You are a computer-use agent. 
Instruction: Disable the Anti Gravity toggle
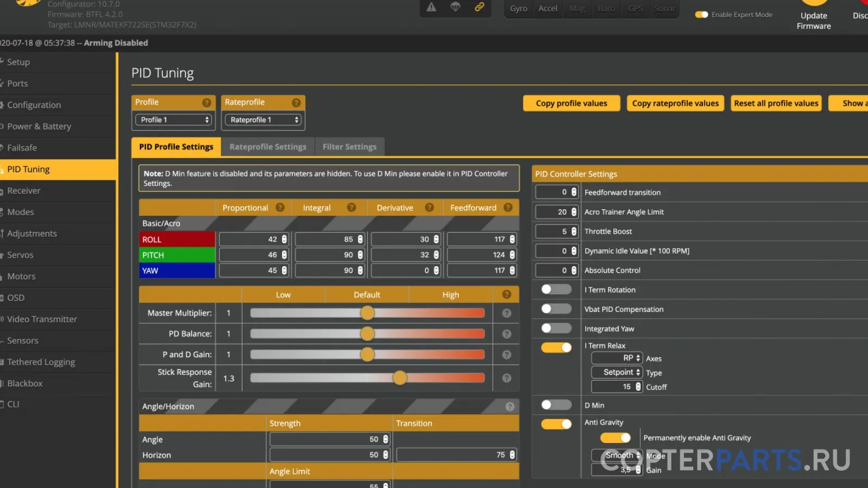click(x=556, y=423)
